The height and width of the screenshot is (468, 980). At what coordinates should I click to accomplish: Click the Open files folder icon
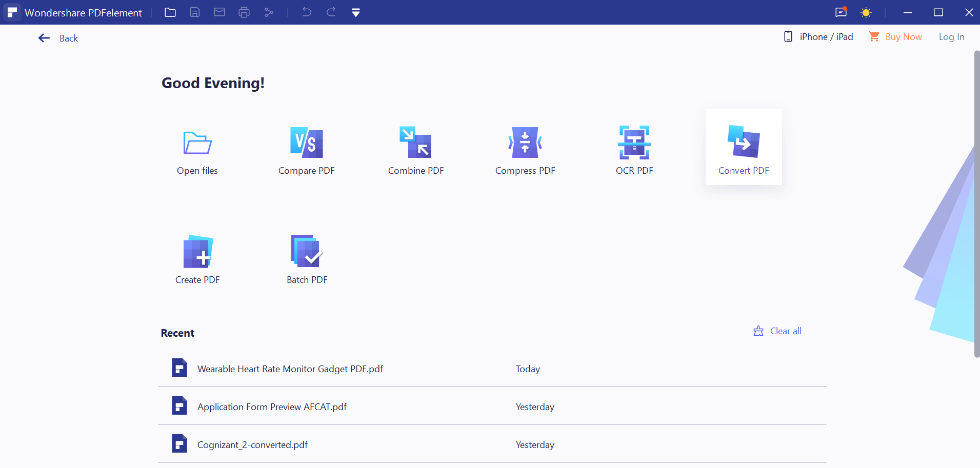tap(197, 143)
